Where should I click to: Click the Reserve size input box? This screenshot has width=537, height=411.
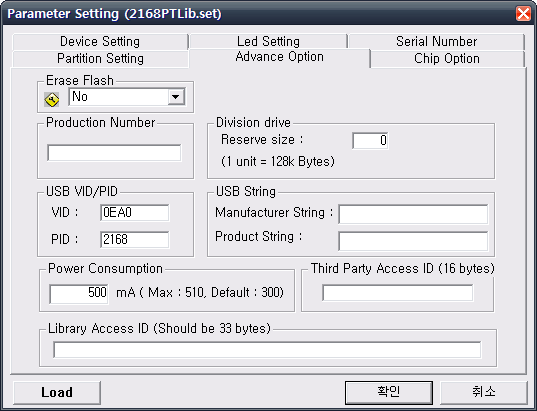(370, 140)
